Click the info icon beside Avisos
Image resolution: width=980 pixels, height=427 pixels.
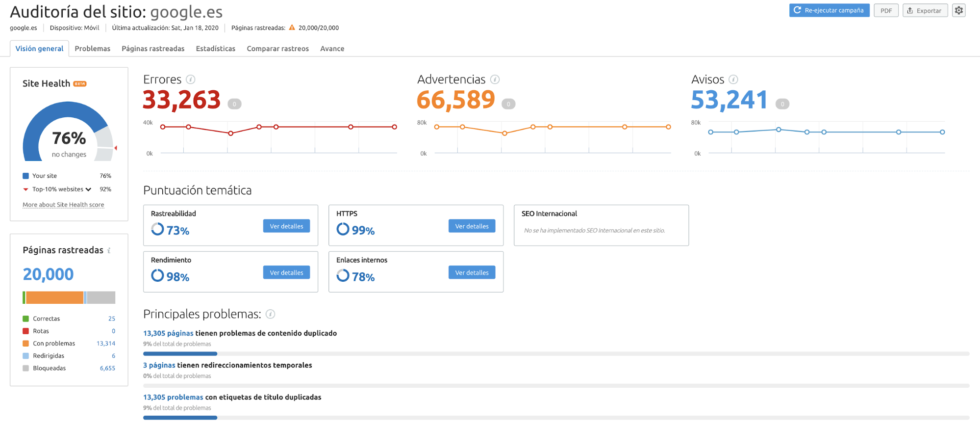733,80
